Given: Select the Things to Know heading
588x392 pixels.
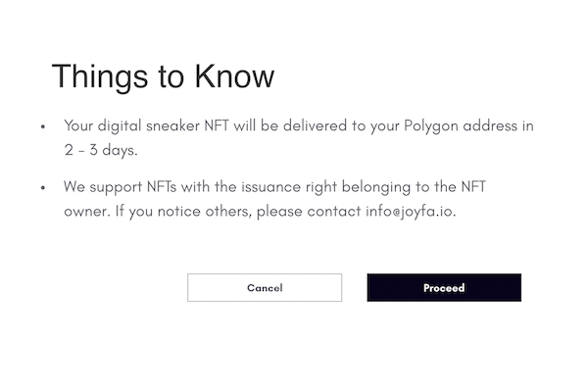Looking at the screenshot, I should tap(163, 76).
